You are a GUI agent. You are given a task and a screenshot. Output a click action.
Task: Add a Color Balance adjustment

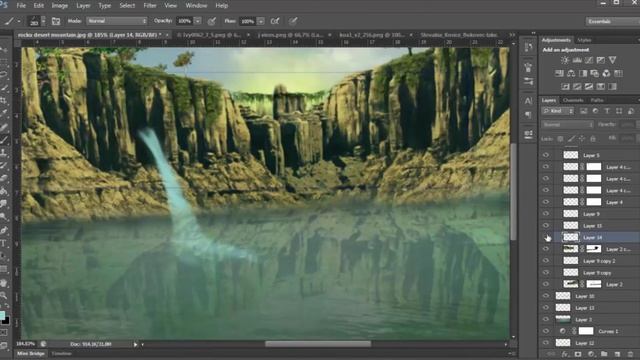point(571,73)
